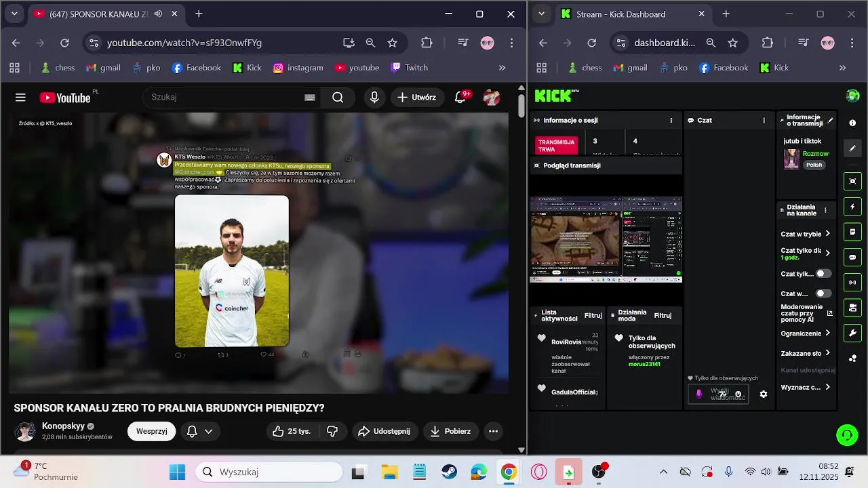Open 'Informacje o sesji' three-dot menu
Image resolution: width=868 pixels, height=488 pixels.
click(x=671, y=120)
